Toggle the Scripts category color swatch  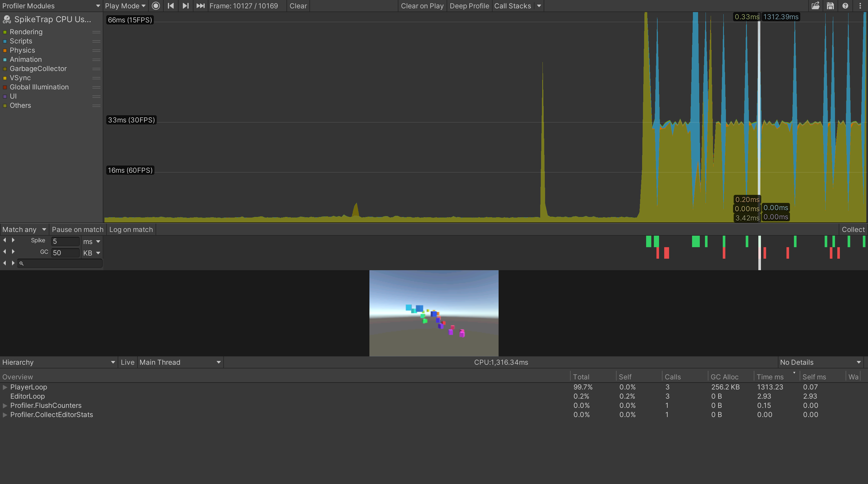5,41
